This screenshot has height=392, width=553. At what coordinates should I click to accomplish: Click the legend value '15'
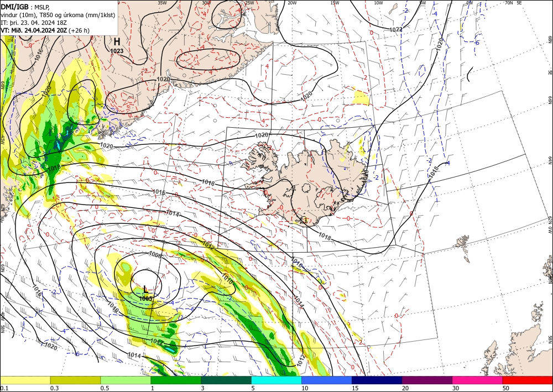(355, 388)
